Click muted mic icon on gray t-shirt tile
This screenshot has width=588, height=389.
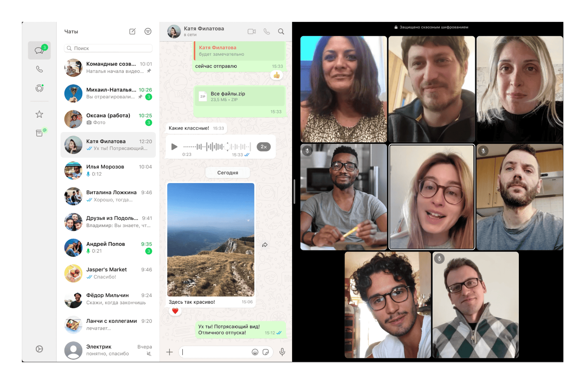tap(307, 151)
